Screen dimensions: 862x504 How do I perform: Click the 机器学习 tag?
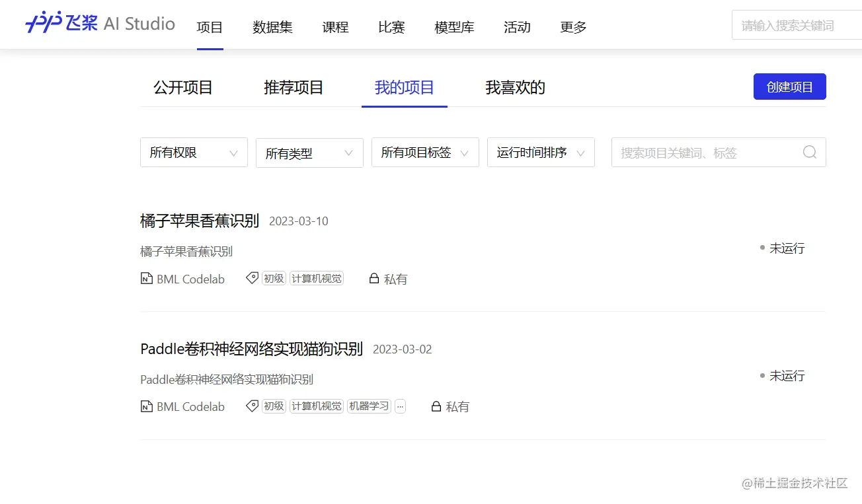[x=369, y=406]
